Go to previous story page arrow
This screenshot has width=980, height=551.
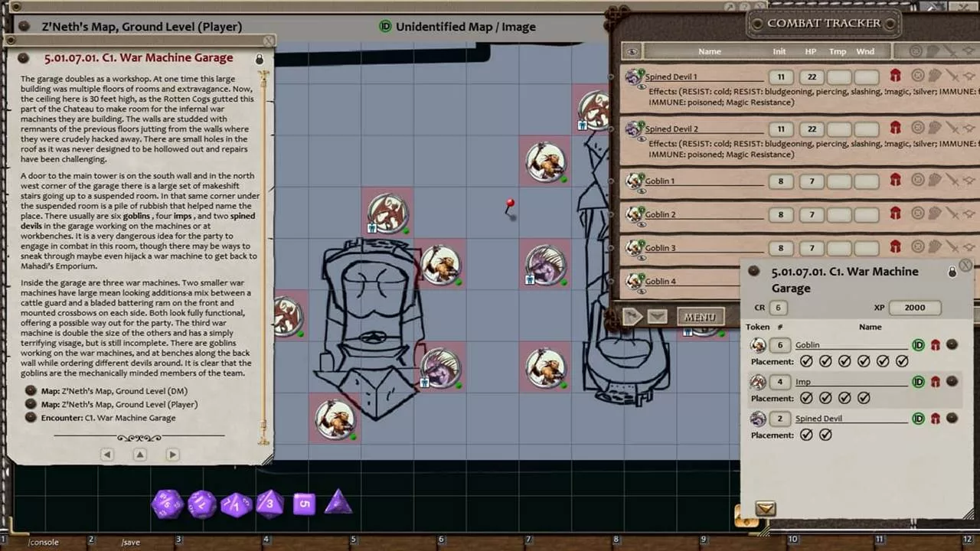click(107, 455)
